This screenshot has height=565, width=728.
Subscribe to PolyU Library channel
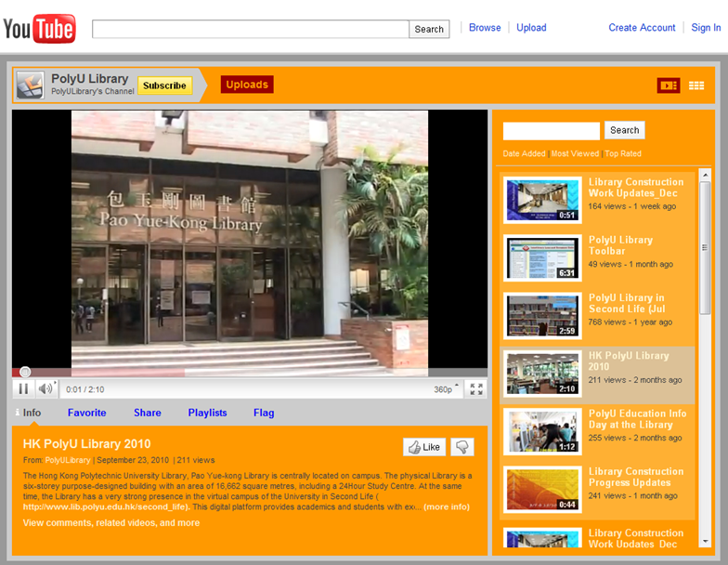165,85
